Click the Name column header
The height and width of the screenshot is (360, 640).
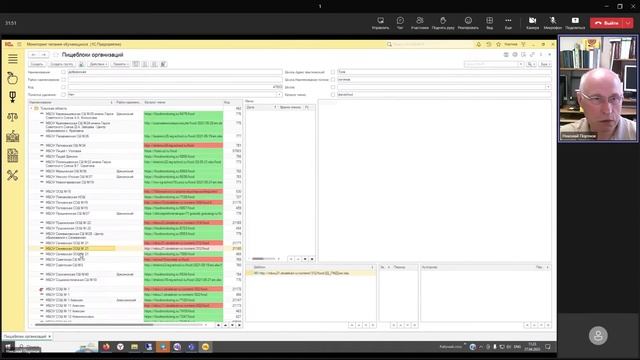point(71,102)
